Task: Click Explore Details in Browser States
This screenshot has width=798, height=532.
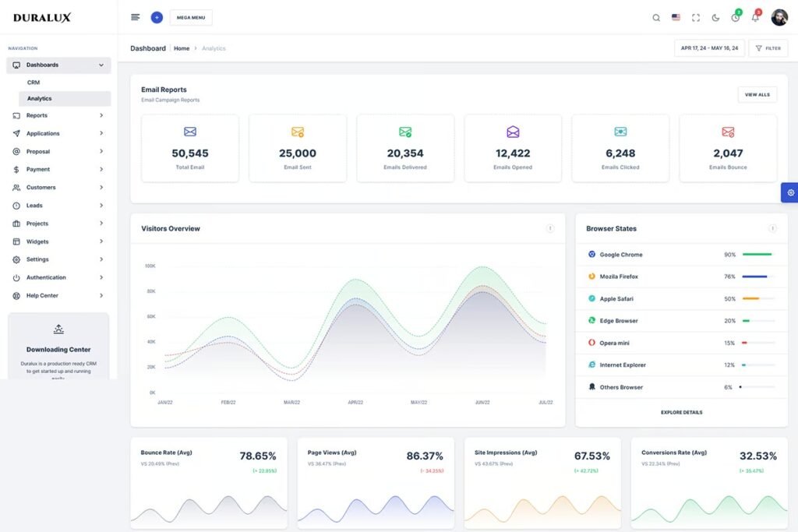Action: tap(681, 412)
